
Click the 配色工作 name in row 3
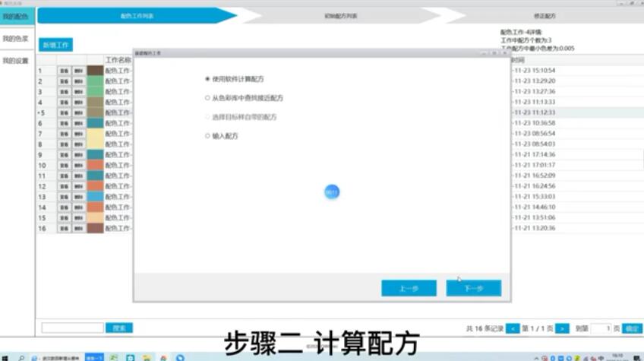[118, 92]
